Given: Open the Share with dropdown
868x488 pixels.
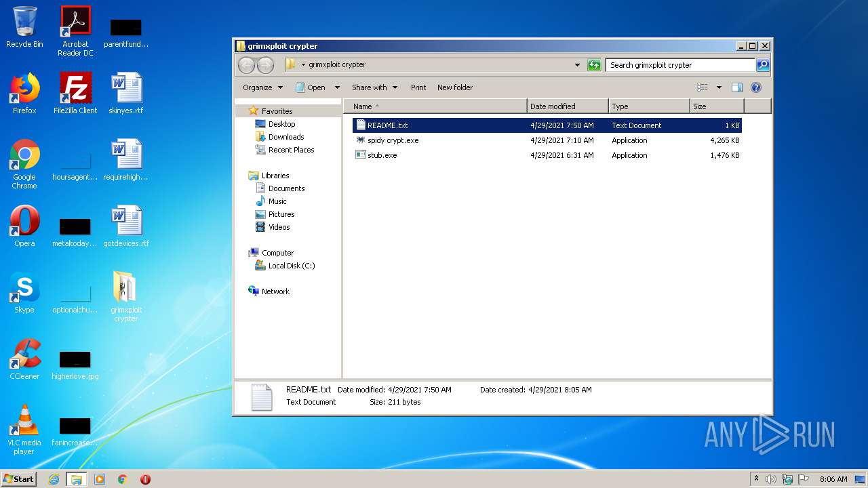Looking at the screenshot, I should click(x=374, y=87).
